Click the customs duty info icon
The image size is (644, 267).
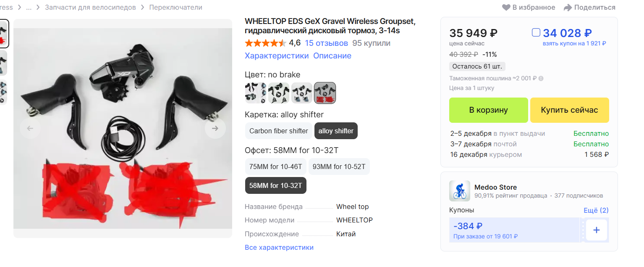coord(541,78)
